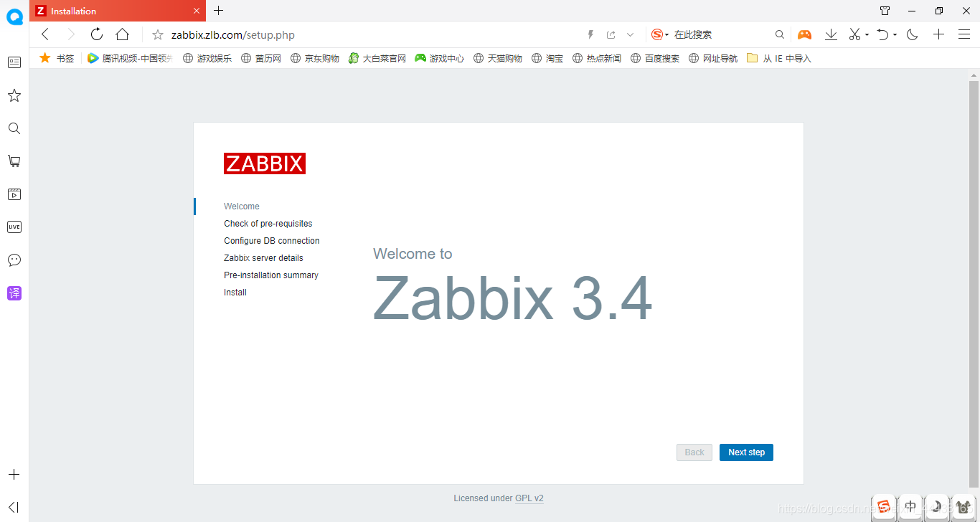980x522 pixels.
Task: Bookmark this page with the star icon
Action: coord(158,34)
